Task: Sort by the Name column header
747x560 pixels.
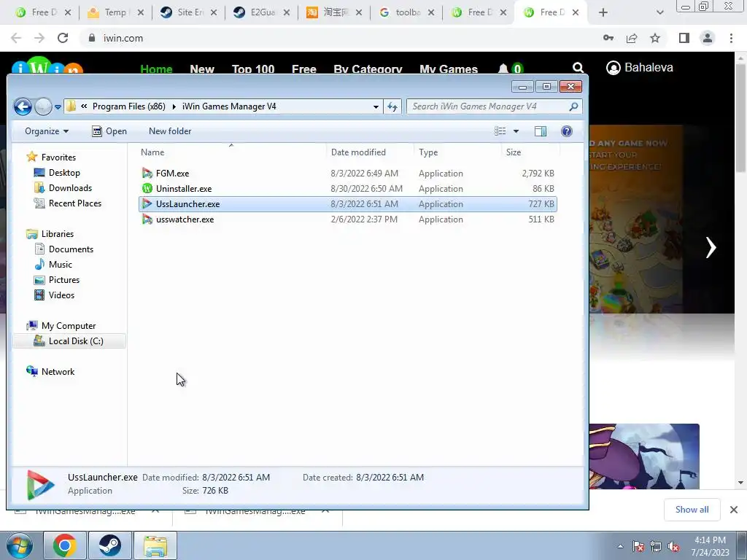Action: [152, 152]
